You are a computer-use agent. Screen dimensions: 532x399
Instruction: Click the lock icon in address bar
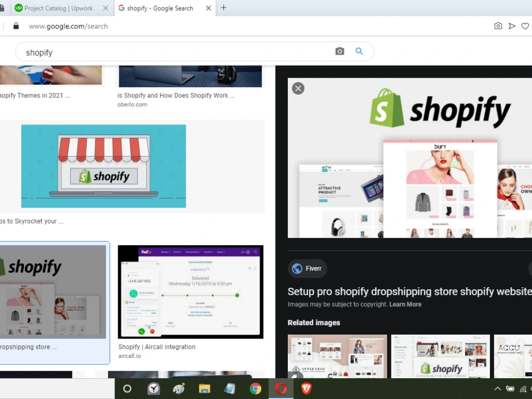coord(15,26)
